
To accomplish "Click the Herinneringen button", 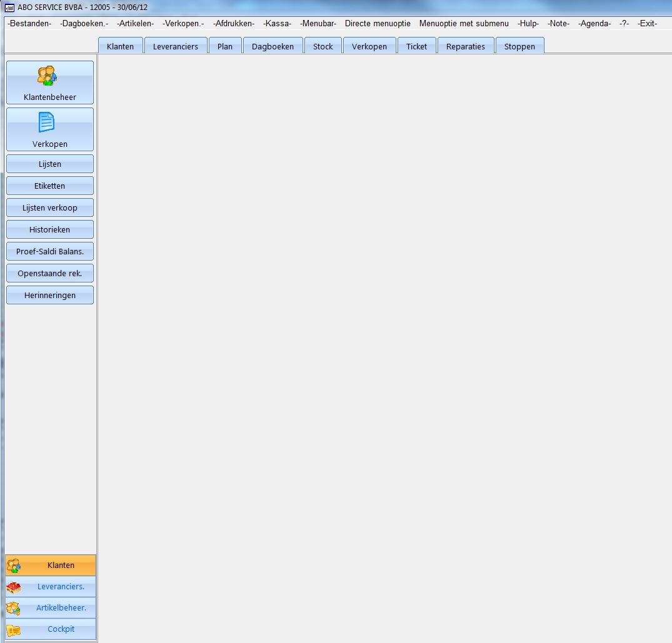I will [50, 295].
